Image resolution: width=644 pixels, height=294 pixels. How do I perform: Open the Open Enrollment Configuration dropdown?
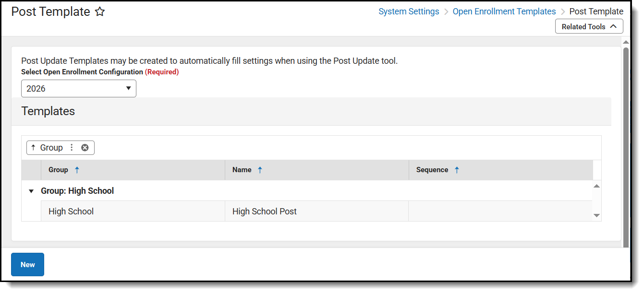click(x=79, y=89)
